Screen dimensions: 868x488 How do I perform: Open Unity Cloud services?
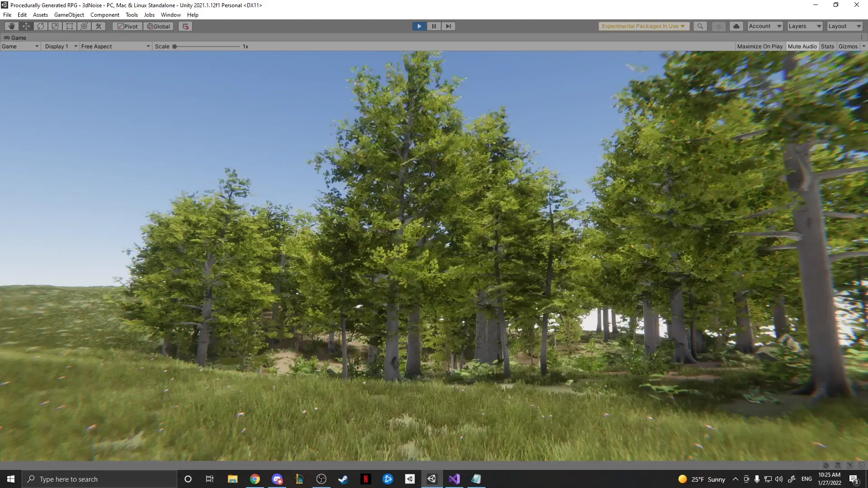click(736, 26)
